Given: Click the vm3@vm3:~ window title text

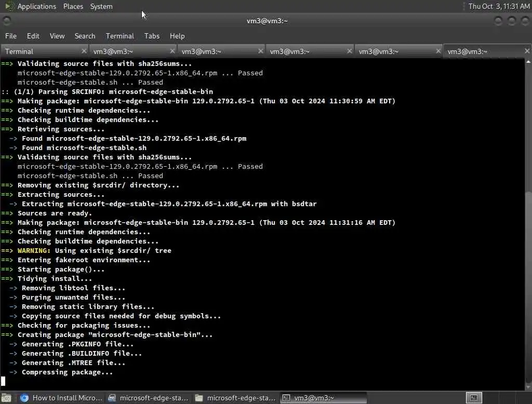Looking at the screenshot, I should [x=267, y=21].
